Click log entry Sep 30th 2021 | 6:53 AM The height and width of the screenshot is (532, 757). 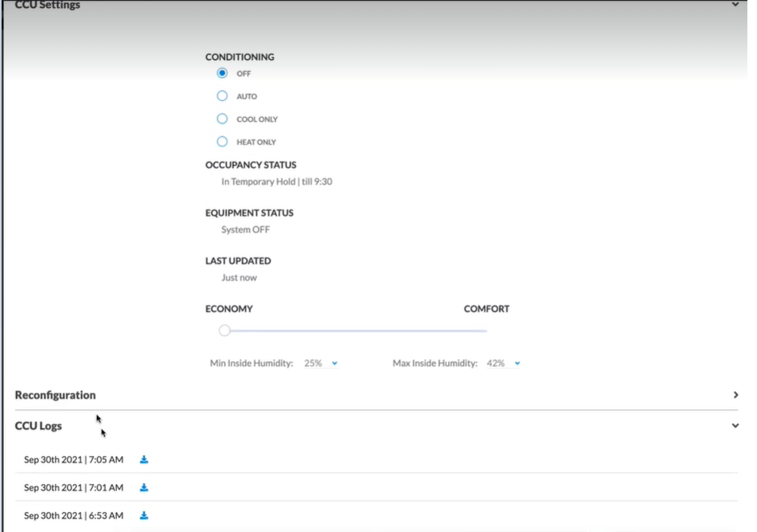(74, 516)
